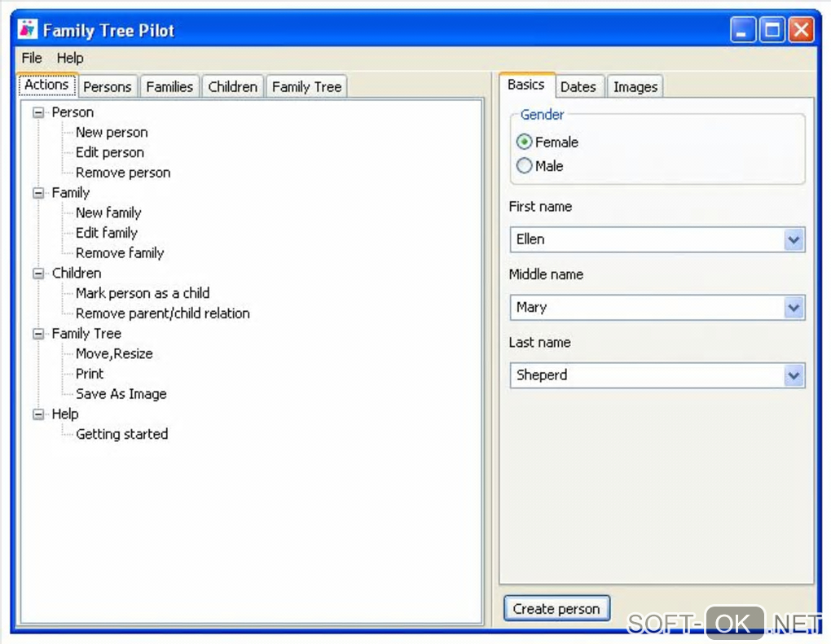Select Remove parent/child relation action

click(163, 313)
